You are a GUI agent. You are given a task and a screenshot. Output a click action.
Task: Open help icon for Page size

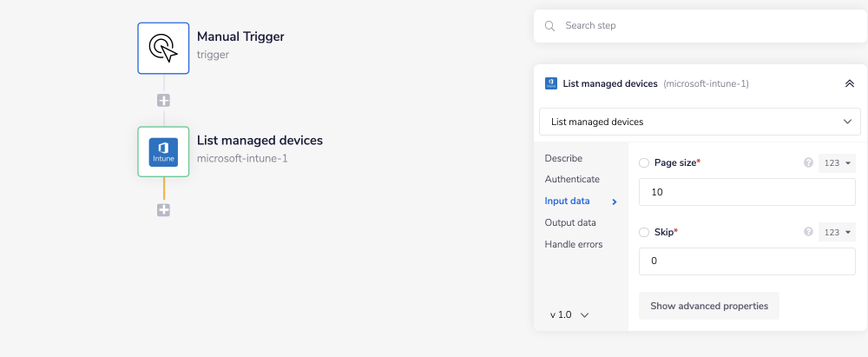click(x=808, y=162)
